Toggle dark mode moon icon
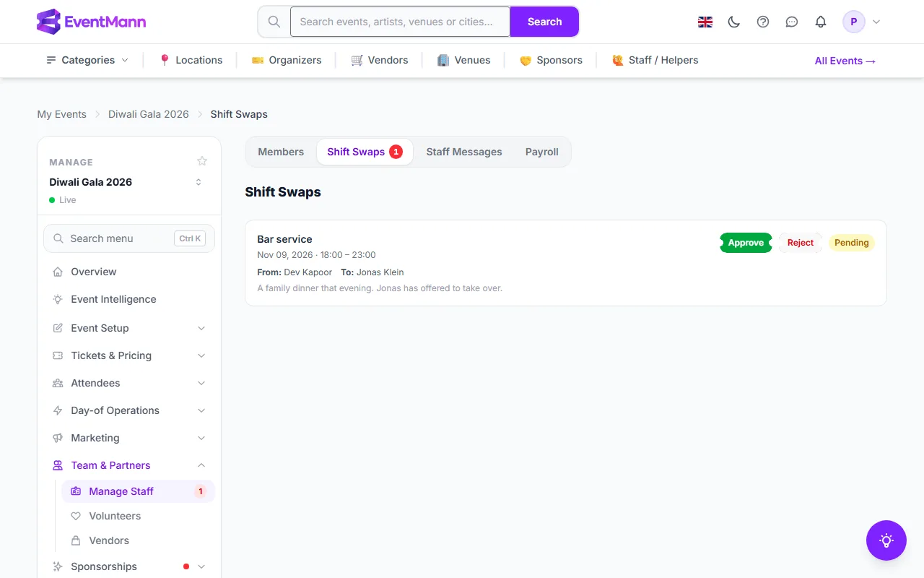This screenshot has height=578, width=924. click(734, 22)
